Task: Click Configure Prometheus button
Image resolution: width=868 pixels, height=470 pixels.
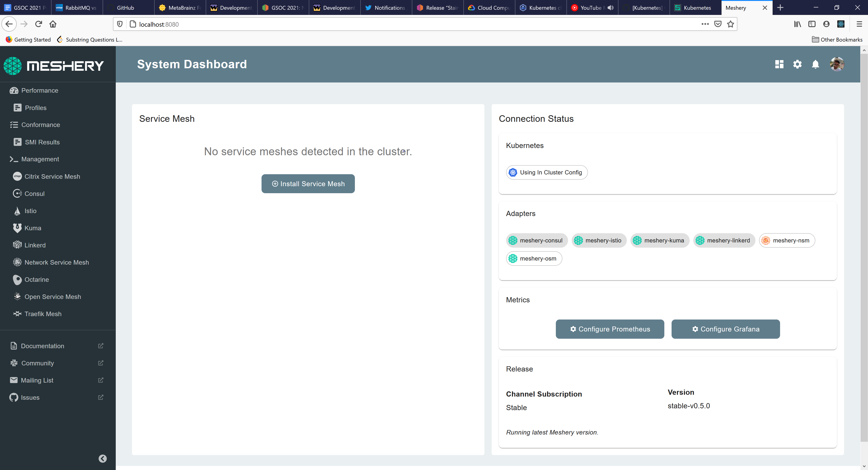Action: pyautogui.click(x=610, y=329)
